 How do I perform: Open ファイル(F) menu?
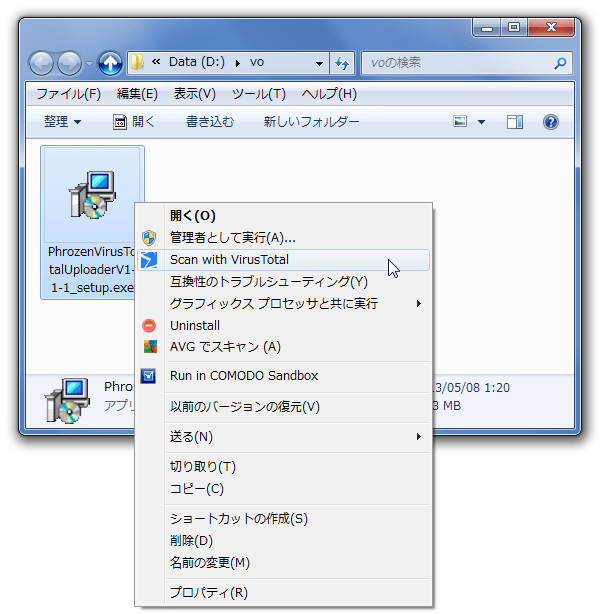pos(68,94)
